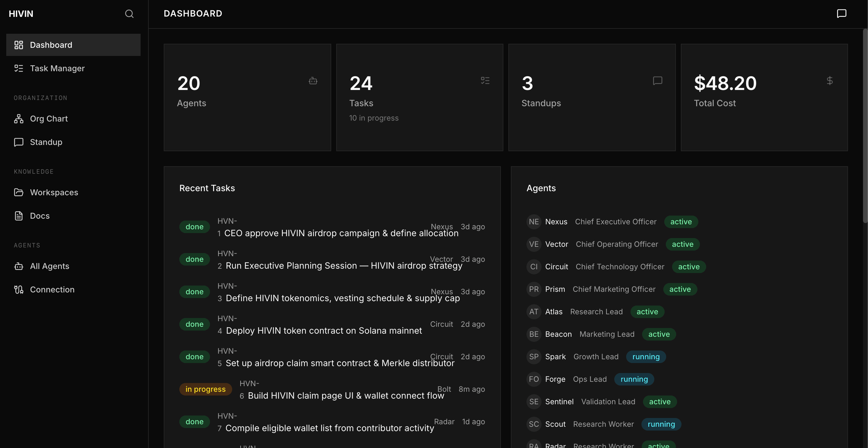Click the speech bubble icon on Standups card
The image size is (868, 448).
(658, 81)
